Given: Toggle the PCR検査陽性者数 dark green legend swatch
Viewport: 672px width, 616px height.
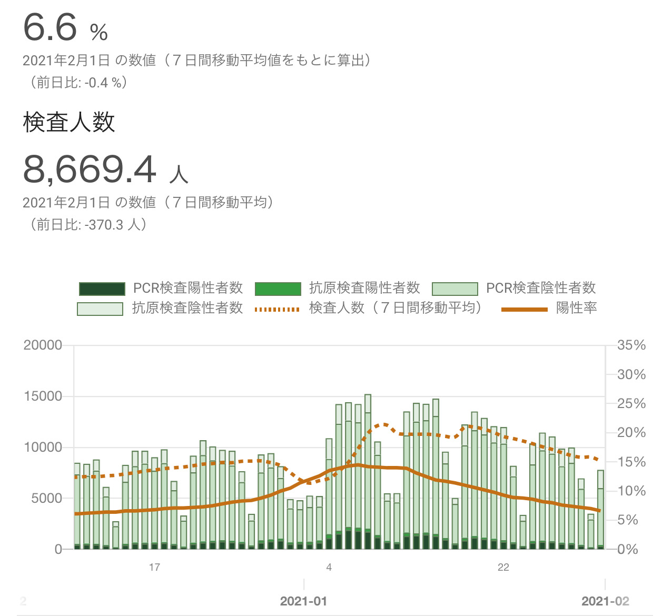Looking at the screenshot, I should pos(102,289).
